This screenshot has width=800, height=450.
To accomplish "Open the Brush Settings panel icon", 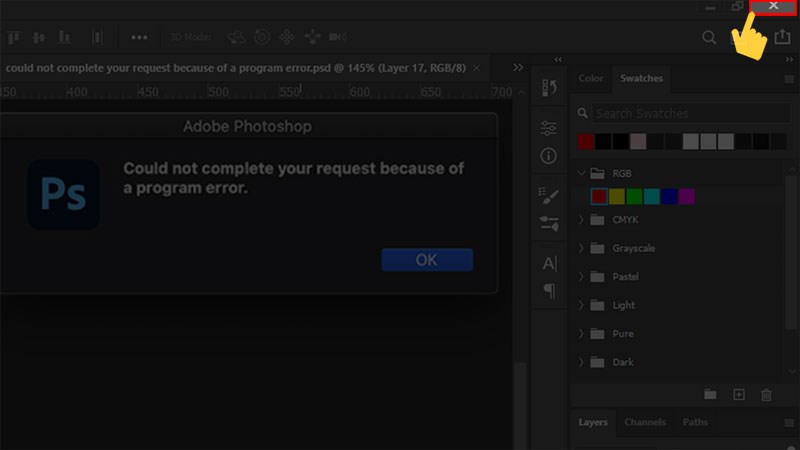I will click(x=549, y=223).
